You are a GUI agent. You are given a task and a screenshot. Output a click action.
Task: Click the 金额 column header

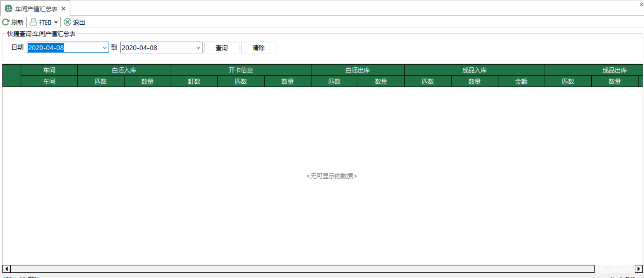pos(521,81)
